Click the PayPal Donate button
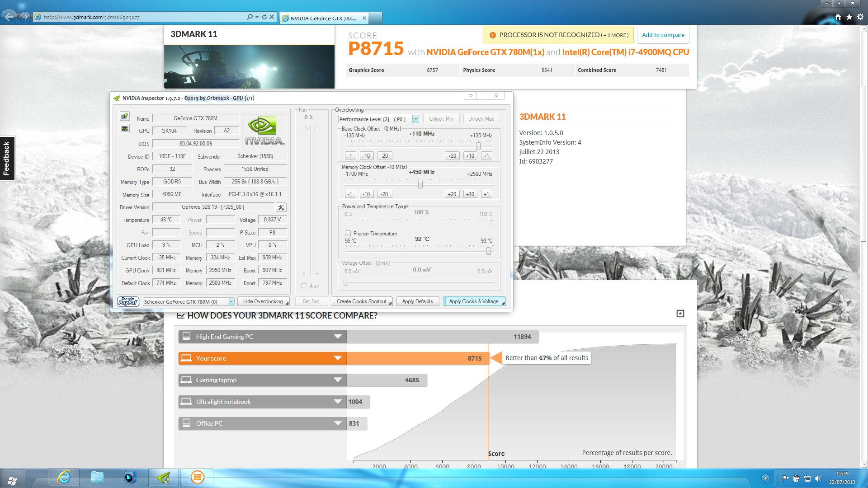 pyautogui.click(x=128, y=301)
